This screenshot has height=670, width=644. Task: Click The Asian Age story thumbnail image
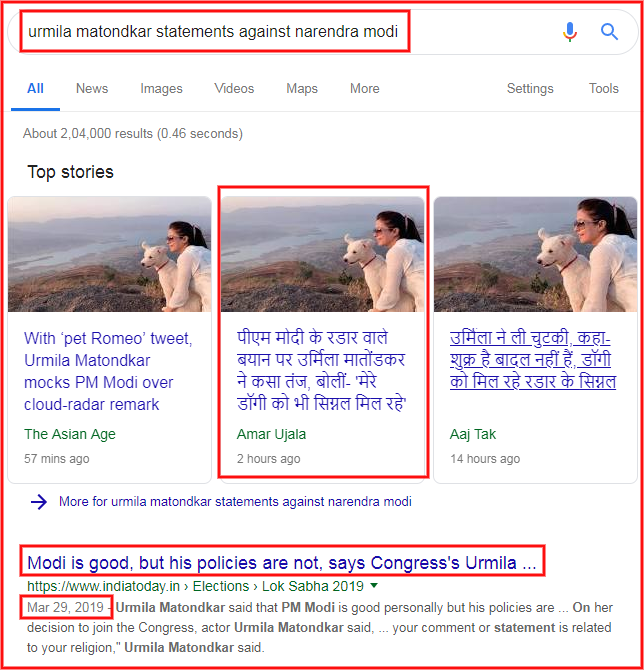(x=109, y=254)
